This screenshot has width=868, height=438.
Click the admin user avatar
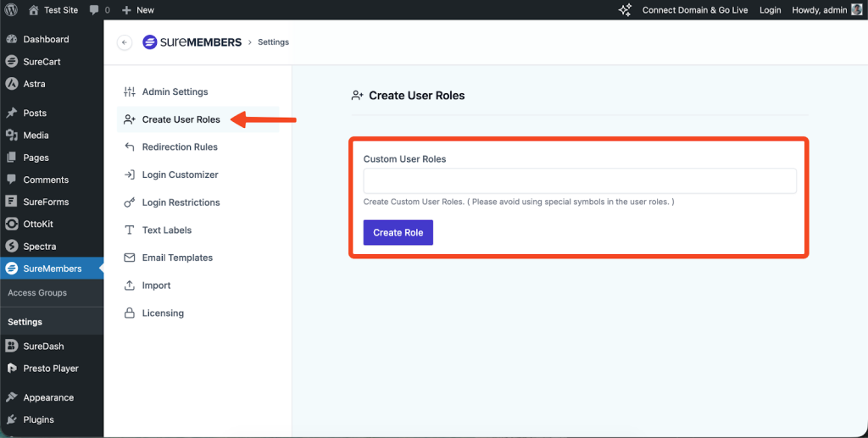856,10
